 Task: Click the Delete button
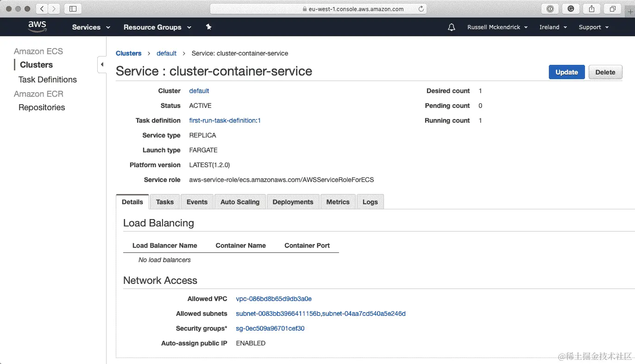point(605,72)
